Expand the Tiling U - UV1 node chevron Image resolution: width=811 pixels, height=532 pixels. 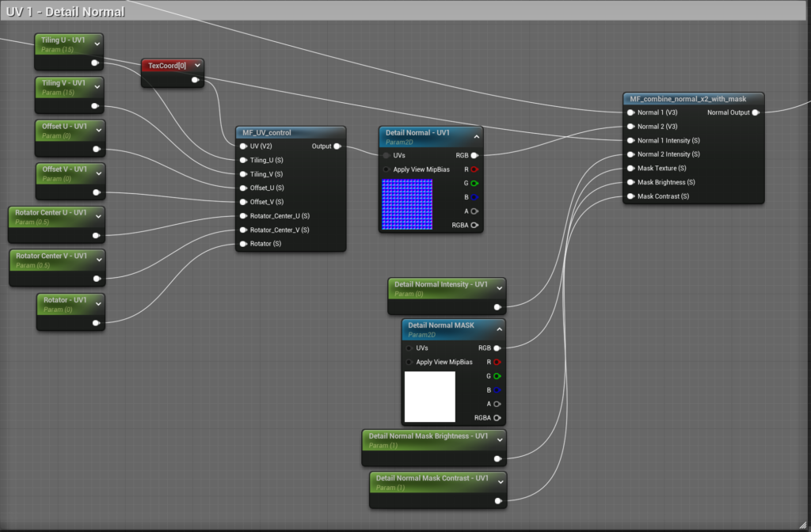97,44
